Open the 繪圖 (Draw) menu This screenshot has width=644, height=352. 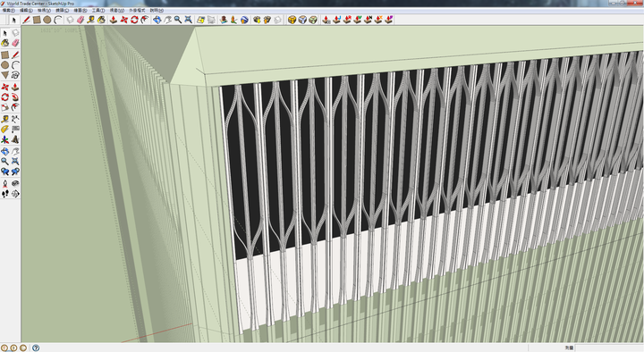tap(80, 10)
